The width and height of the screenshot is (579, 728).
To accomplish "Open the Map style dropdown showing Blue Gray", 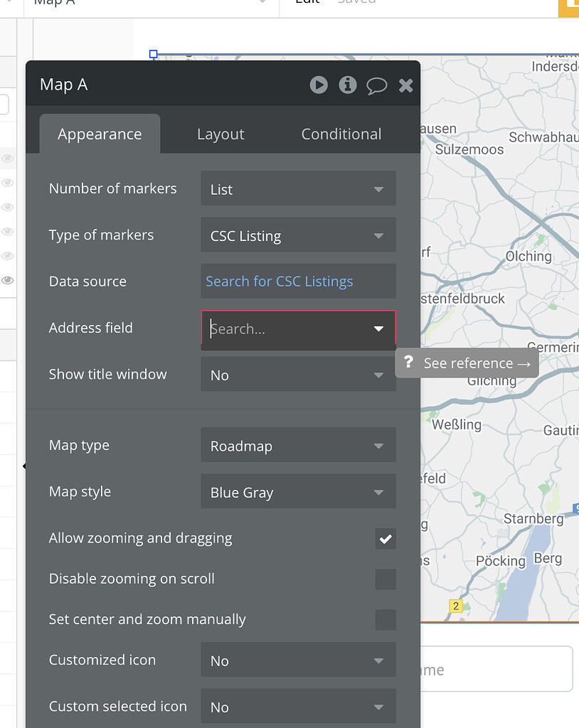I will [x=298, y=491].
